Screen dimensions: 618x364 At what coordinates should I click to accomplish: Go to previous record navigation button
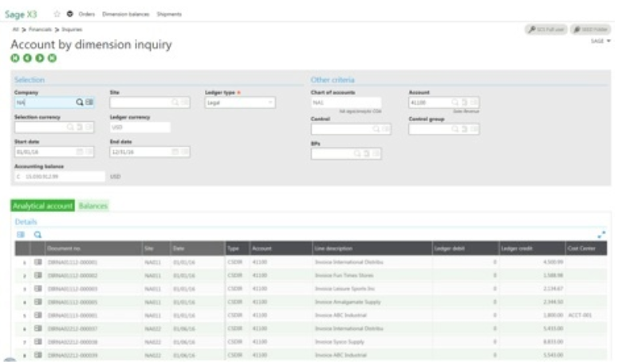(27, 58)
